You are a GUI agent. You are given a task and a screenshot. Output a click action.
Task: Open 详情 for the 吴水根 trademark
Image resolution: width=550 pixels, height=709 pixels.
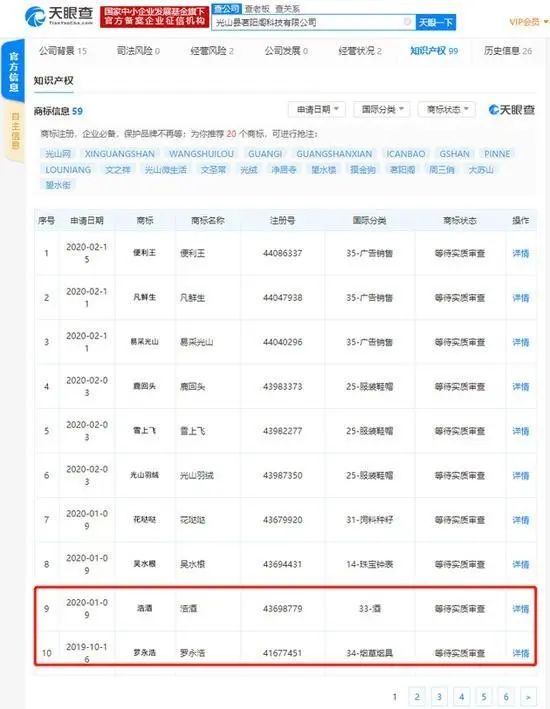(521, 564)
